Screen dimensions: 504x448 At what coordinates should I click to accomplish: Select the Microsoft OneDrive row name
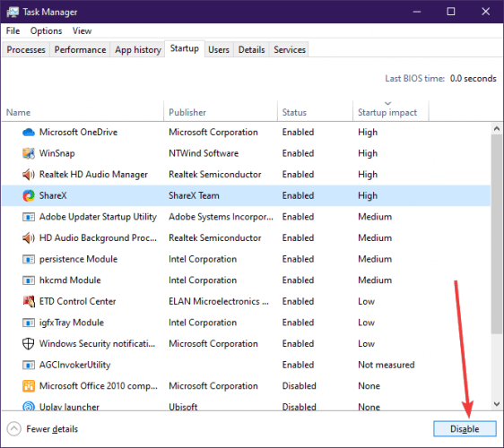[78, 132]
